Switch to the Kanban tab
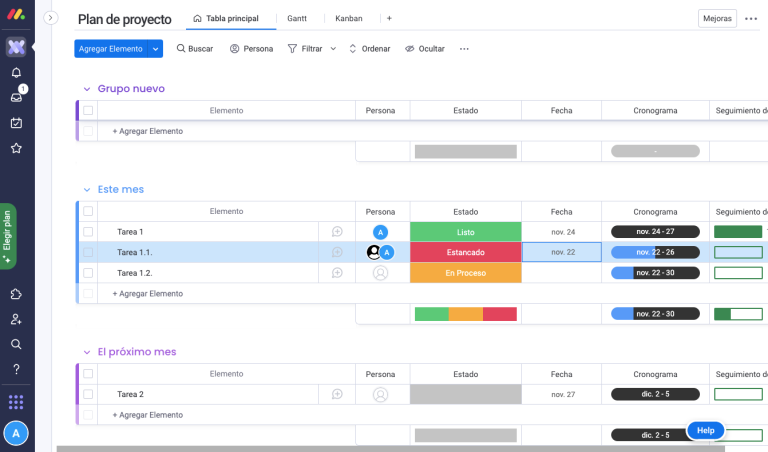Viewport: 768px width, 452px height. point(349,18)
